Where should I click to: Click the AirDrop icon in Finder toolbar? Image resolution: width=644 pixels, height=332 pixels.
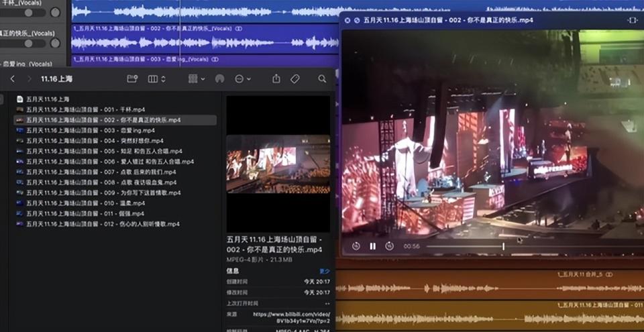(x=220, y=79)
